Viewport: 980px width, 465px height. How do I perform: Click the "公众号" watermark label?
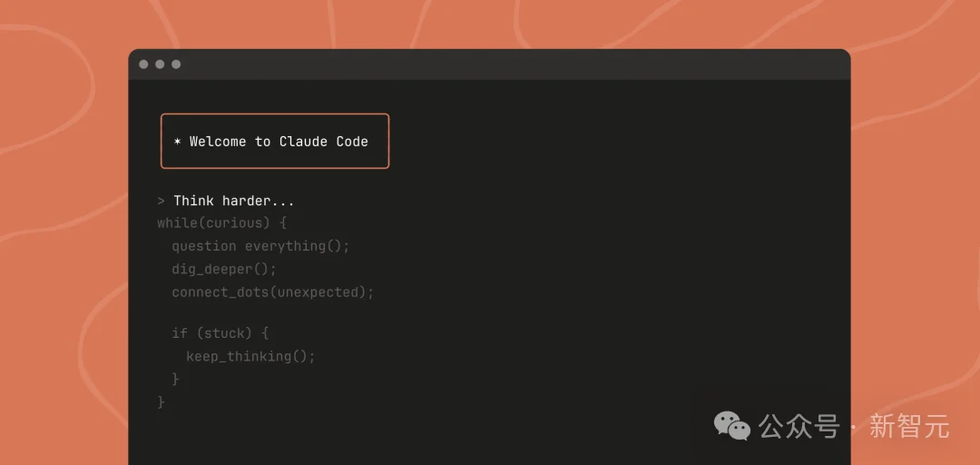tap(799, 425)
